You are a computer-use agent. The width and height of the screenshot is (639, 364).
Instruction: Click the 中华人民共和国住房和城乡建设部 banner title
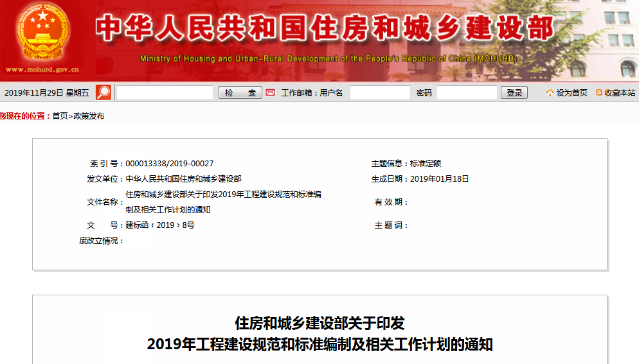point(325,28)
